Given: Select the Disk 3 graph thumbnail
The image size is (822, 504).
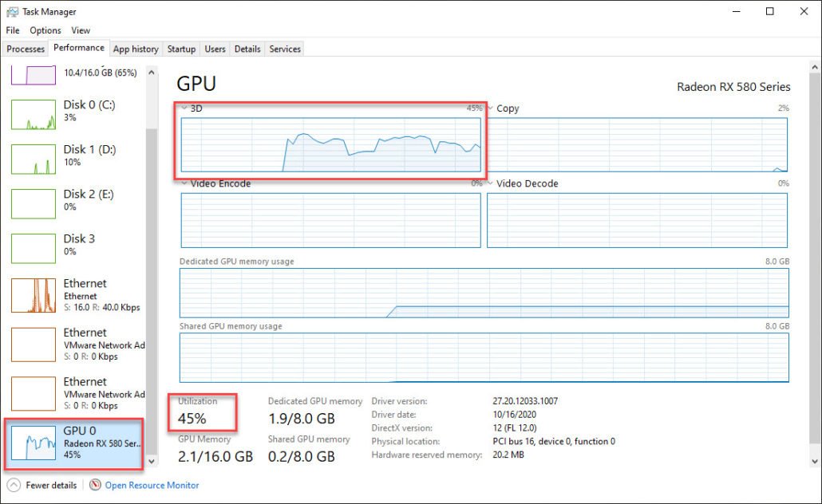Looking at the screenshot, I should [34, 249].
